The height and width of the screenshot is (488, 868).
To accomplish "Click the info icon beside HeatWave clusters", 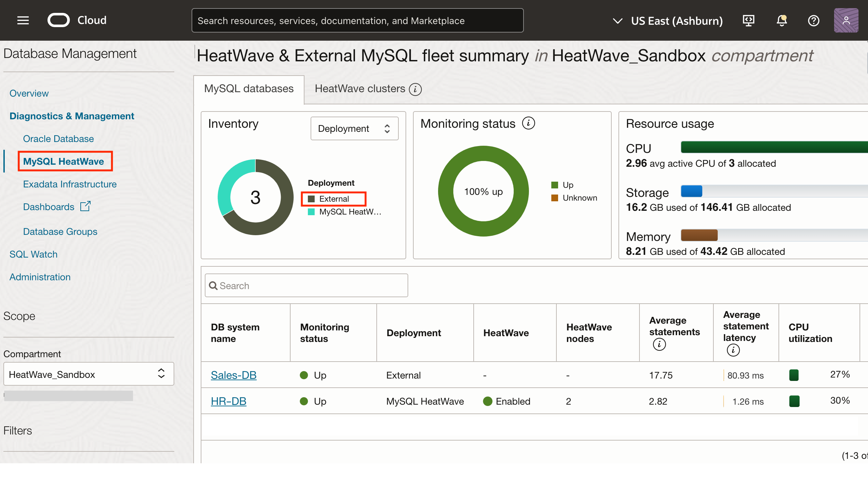I will click(x=415, y=89).
